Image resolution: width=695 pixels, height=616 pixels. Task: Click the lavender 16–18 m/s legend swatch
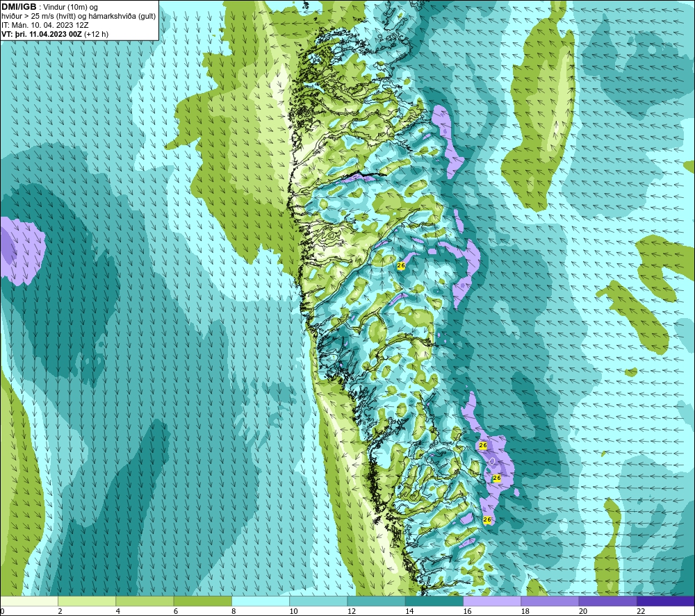[492, 601]
